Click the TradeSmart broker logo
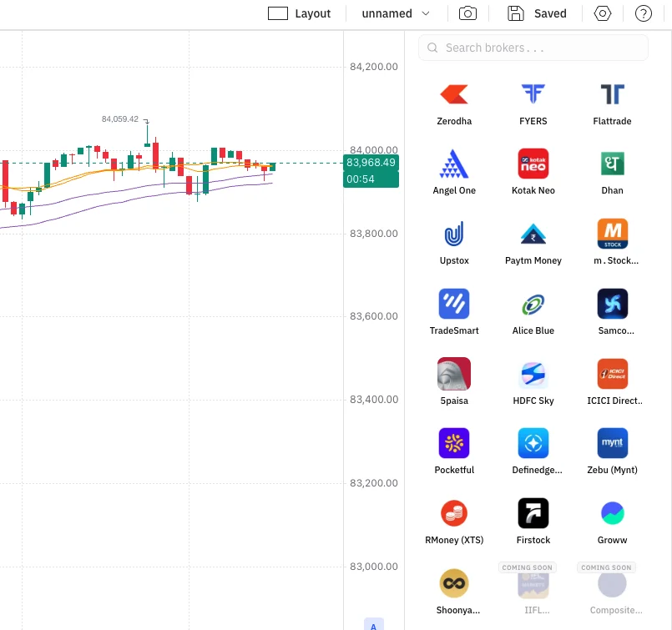 pyautogui.click(x=454, y=304)
